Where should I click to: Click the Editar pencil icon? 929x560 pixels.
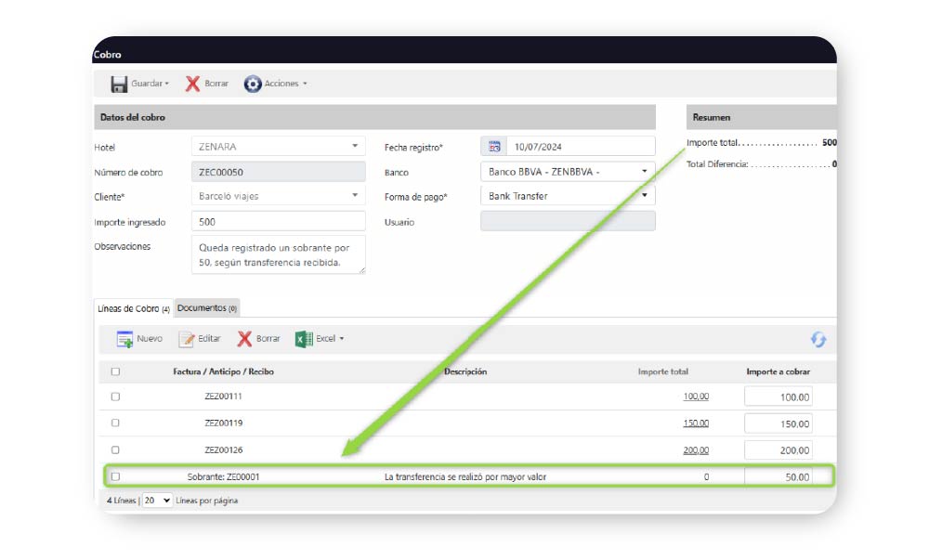click(187, 339)
